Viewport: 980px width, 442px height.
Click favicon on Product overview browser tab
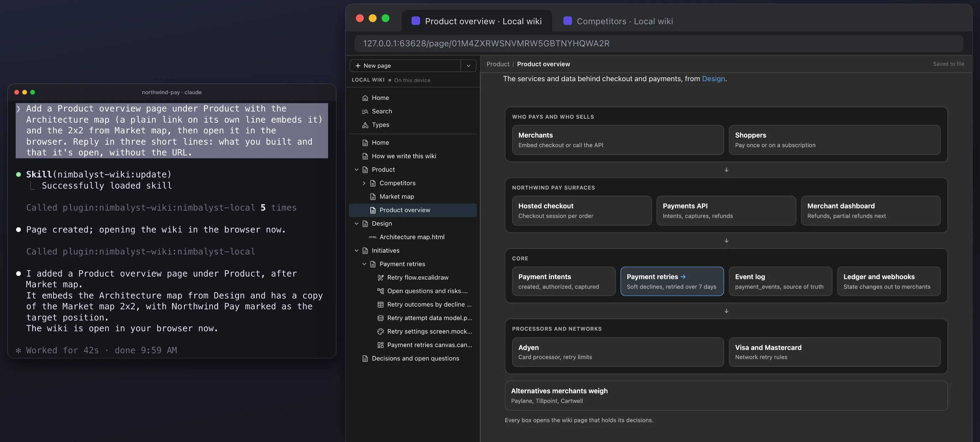tap(415, 21)
